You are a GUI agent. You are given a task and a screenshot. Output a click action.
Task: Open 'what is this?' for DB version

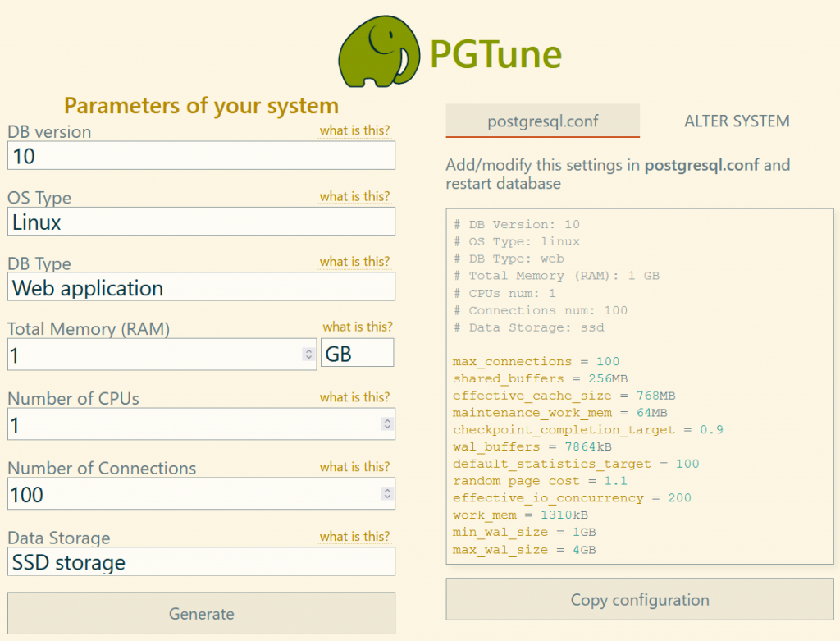click(x=354, y=130)
